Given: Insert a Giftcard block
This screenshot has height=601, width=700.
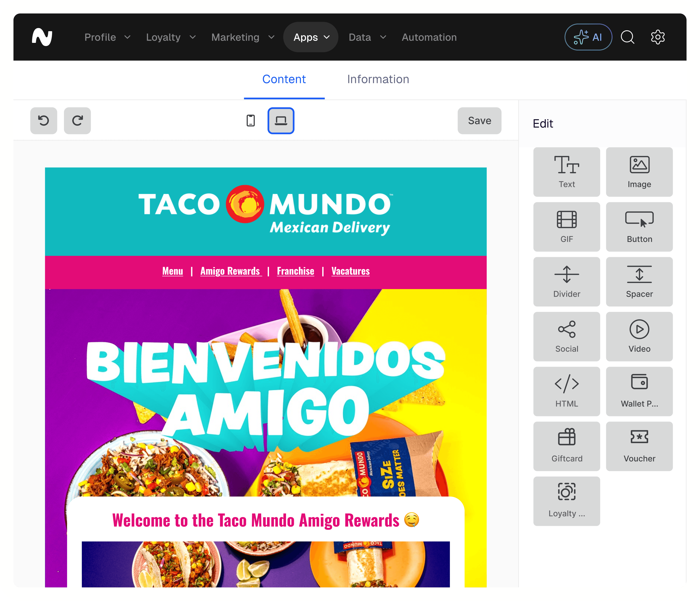Looking at the screenshot, I should point(567,446).
